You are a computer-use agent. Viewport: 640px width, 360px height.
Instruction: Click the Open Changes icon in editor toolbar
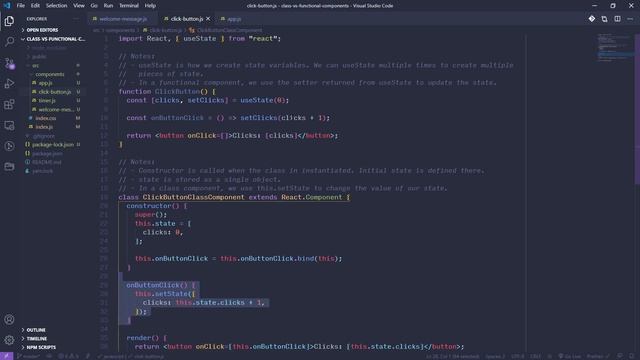tap(604, 19)
